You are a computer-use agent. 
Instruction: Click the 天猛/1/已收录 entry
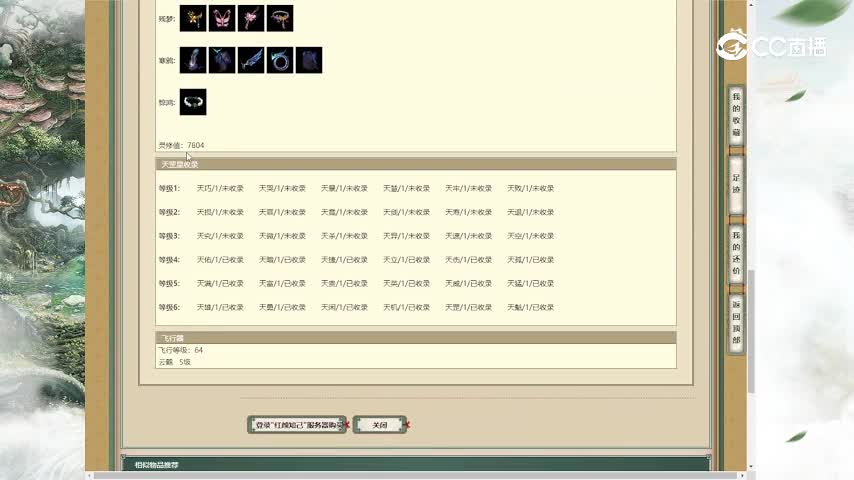pyautogui.click(x=530, y=284)
